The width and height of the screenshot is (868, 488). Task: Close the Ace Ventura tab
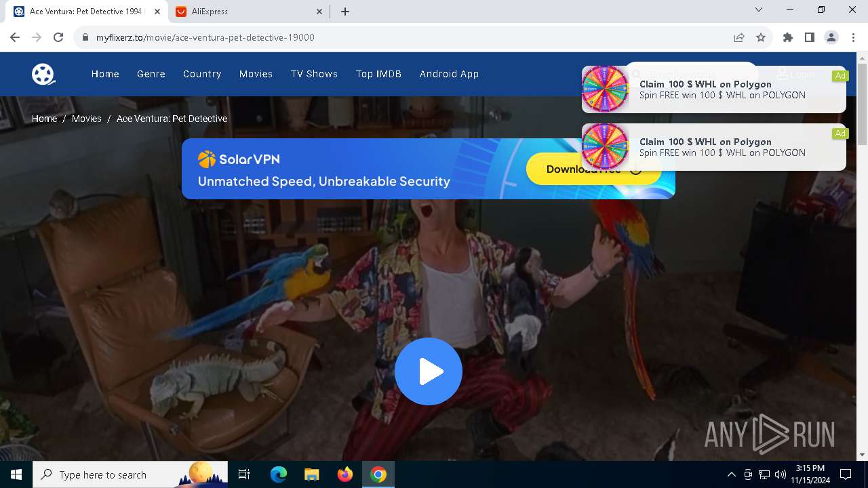click(157, 12)
